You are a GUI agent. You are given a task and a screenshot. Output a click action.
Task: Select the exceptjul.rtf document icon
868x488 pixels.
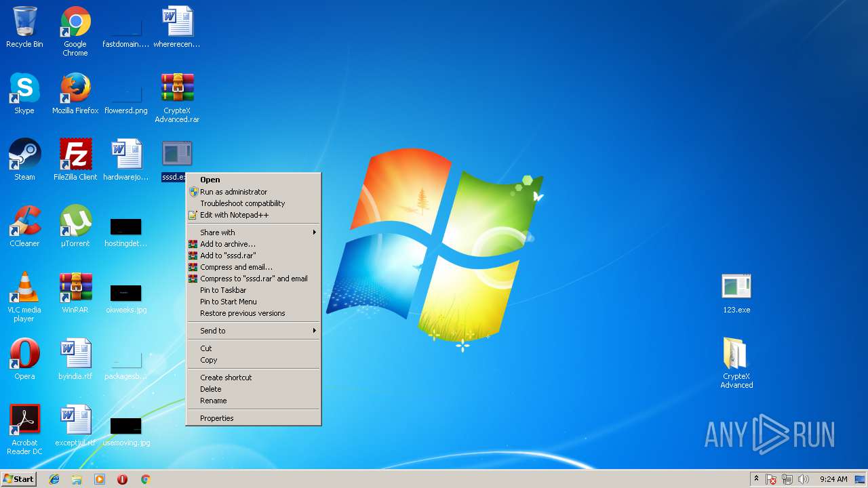click(75, 420)
